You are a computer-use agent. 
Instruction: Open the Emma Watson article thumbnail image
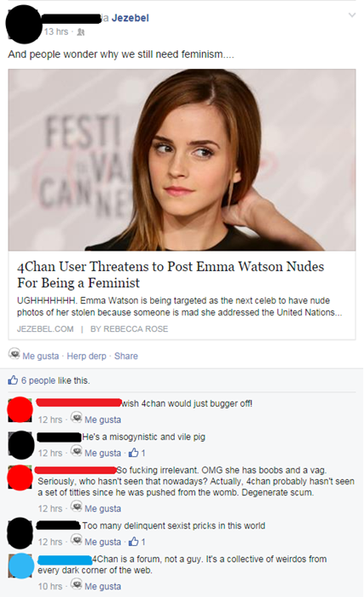182,159
